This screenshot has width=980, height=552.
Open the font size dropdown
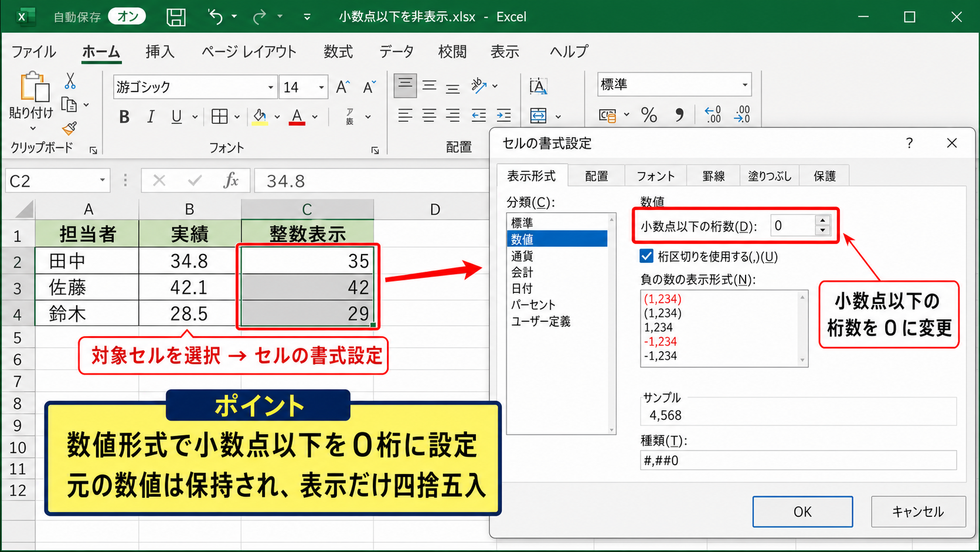pos(321,87)
